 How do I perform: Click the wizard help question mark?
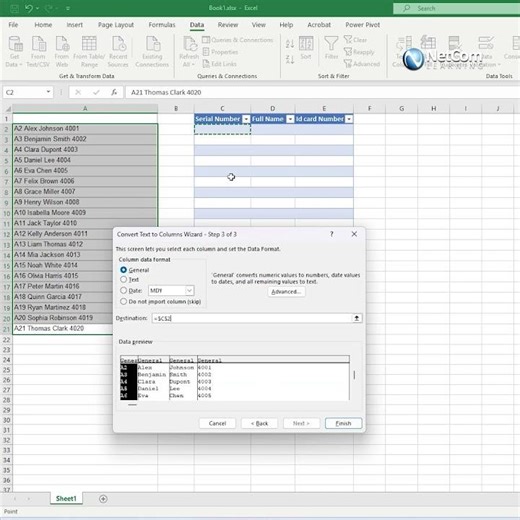[332, 234]
